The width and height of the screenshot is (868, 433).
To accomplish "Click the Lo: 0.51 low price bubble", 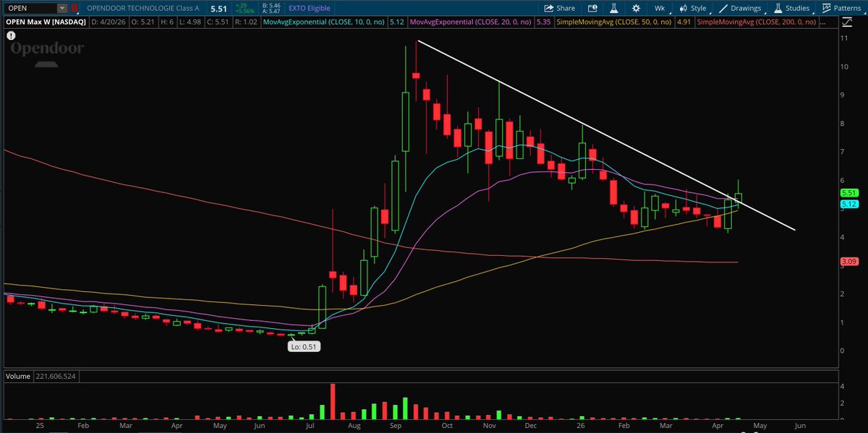I will tap(305, 347).
